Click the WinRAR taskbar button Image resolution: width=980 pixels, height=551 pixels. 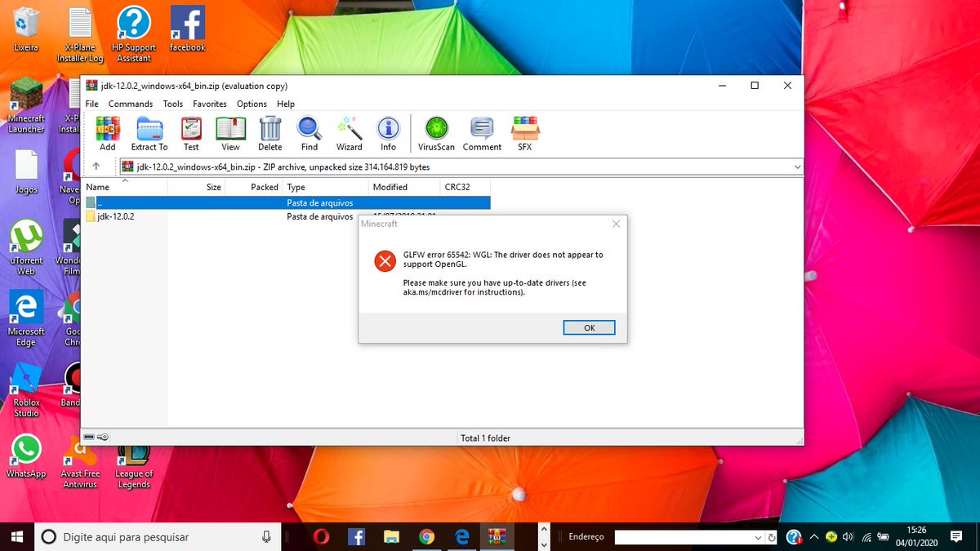click(497, 536)
